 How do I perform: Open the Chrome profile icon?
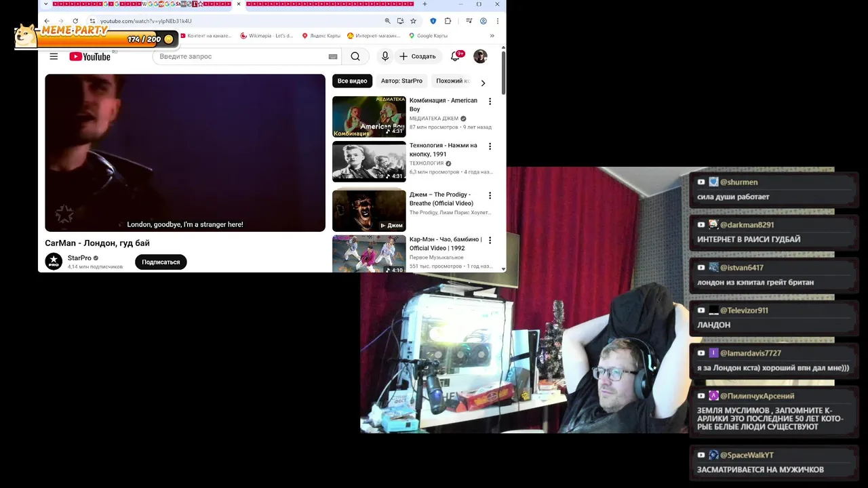pos(484,21)
